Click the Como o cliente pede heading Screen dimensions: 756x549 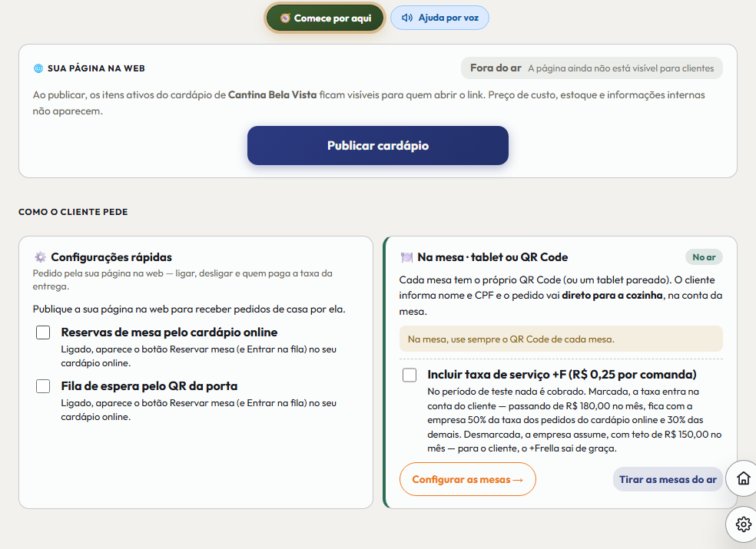pos(73,212)
